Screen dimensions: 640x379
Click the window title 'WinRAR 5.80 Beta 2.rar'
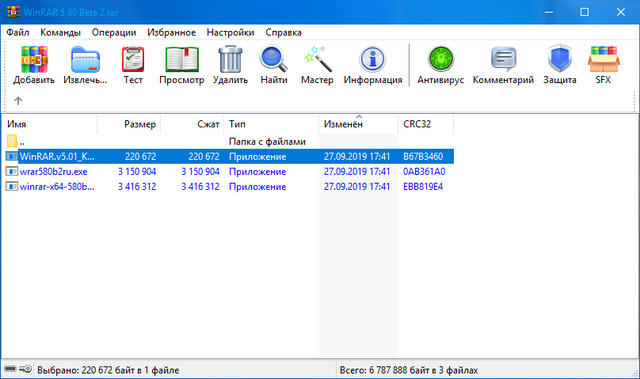tap(71, 12)
